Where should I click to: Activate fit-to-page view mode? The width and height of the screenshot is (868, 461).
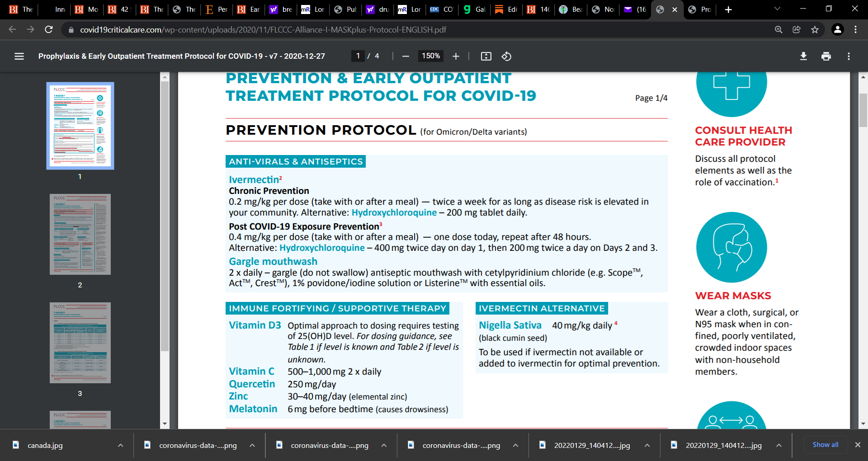point(486,56)
